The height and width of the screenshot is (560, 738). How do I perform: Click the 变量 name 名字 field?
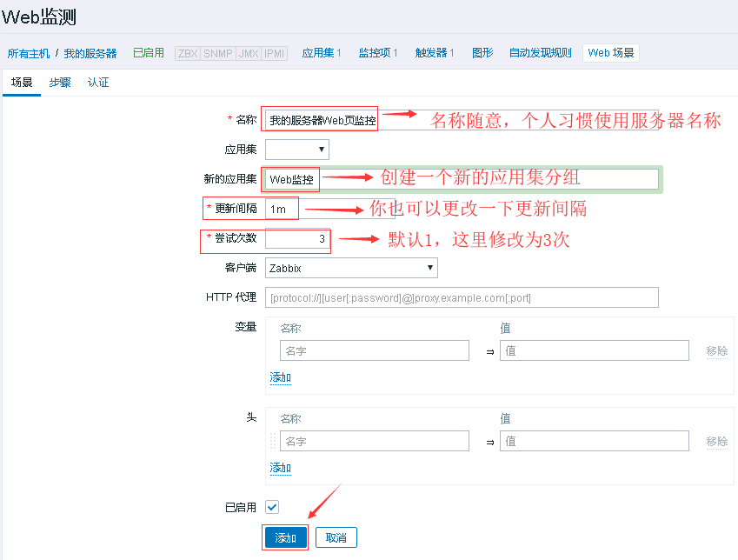pyautogui.click(x=375, y=351)
